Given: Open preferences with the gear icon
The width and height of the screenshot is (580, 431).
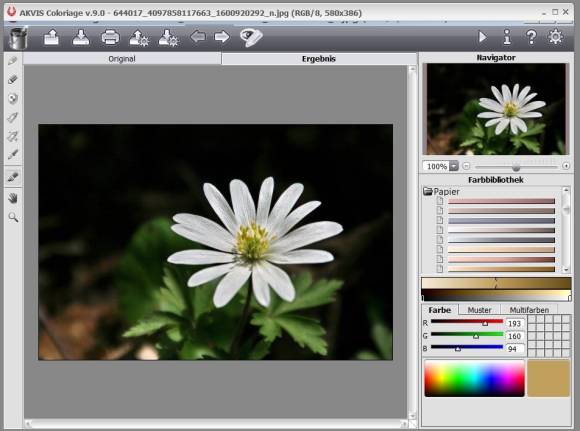Looking at the screenshot, I should click(x=556, y=37).
